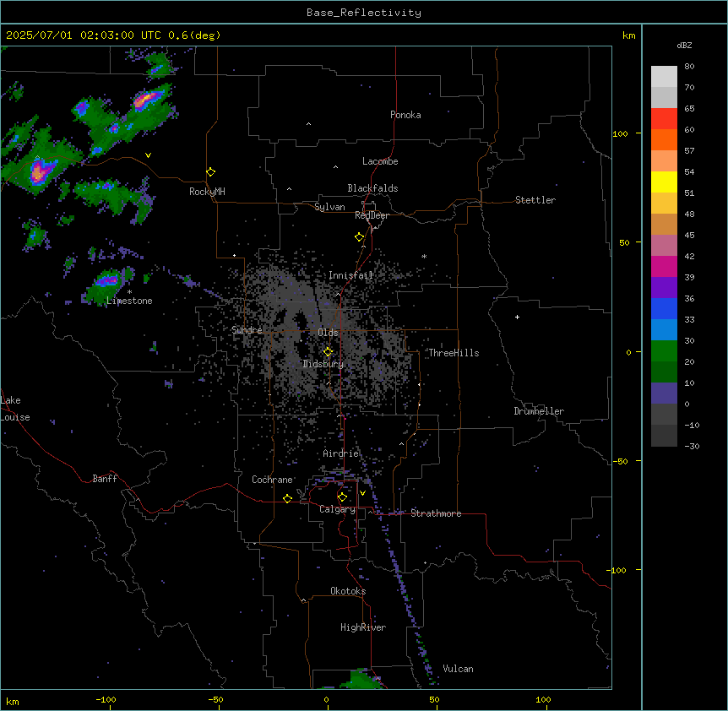
Task: Click the asterisk marker above Limestone label
Action: tap(129, 292)
